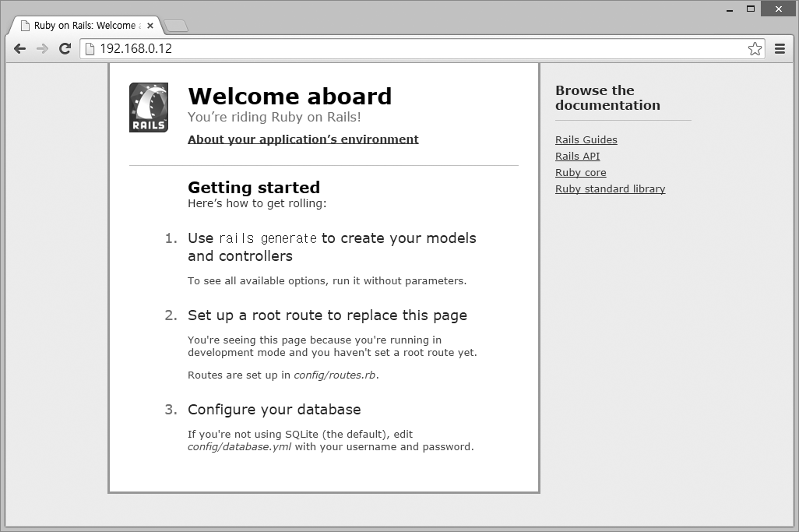Open the Rails Guides link
This screenshot has width=799, height=532.
[586, 140]
